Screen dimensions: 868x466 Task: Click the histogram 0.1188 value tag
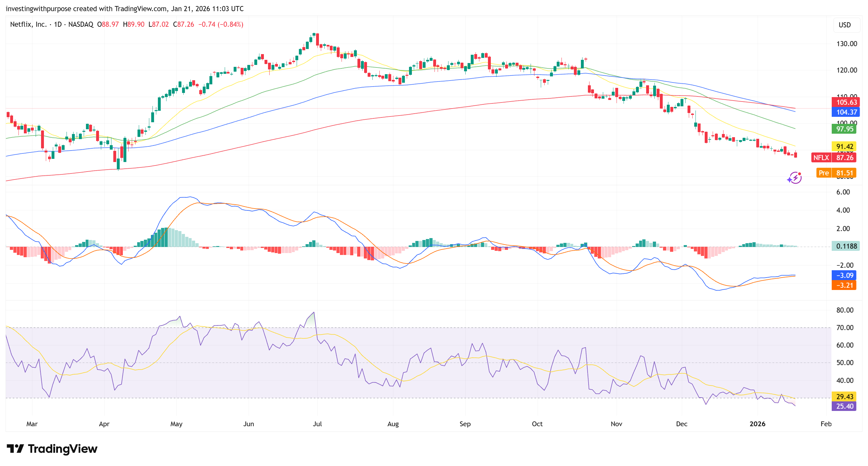846,246
